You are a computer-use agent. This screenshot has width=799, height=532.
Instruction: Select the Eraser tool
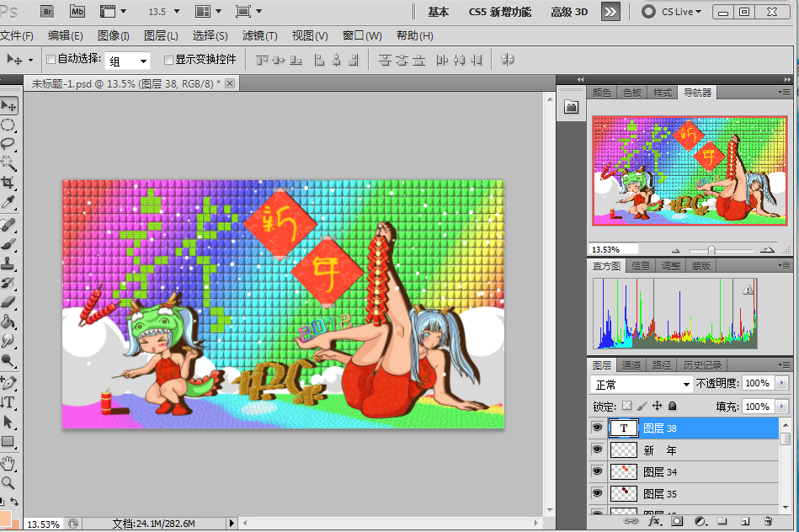[x=8, y=302]
